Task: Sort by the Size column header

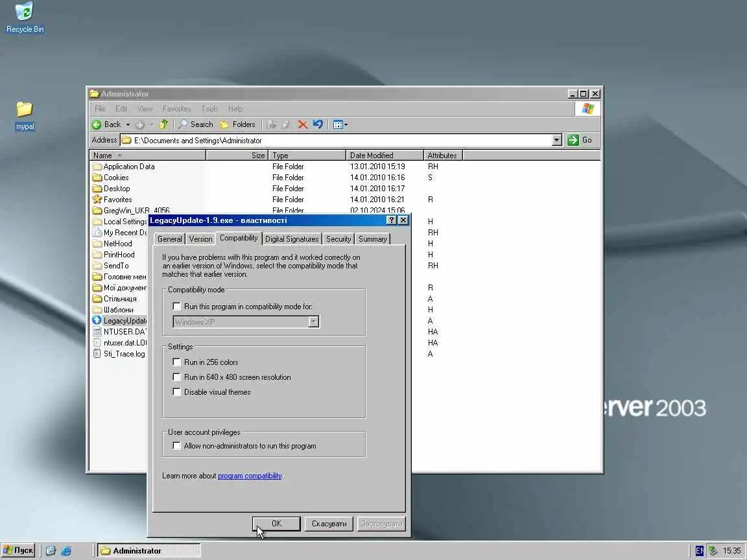Action: point(237,156)
